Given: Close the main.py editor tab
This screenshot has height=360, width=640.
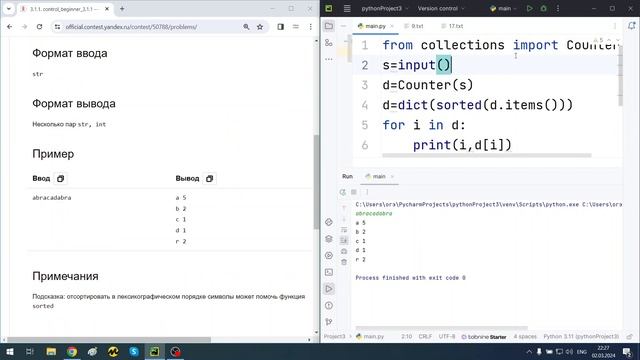Looking at the screenshot, I should 392,26.
